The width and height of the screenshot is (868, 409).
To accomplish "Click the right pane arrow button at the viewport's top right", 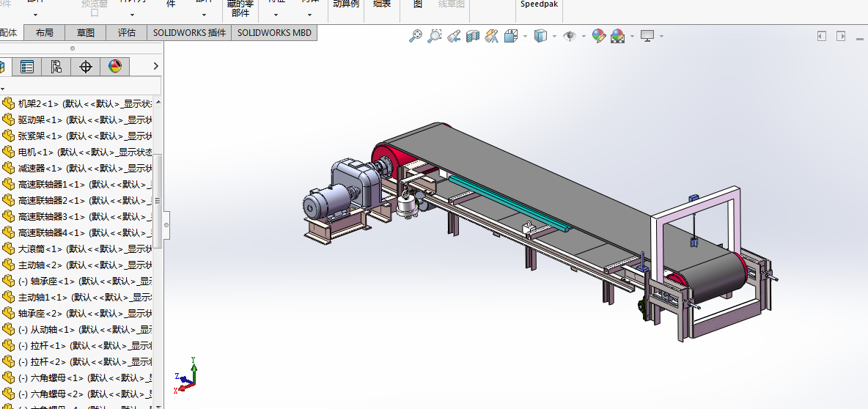I will (x=841, y=36).
